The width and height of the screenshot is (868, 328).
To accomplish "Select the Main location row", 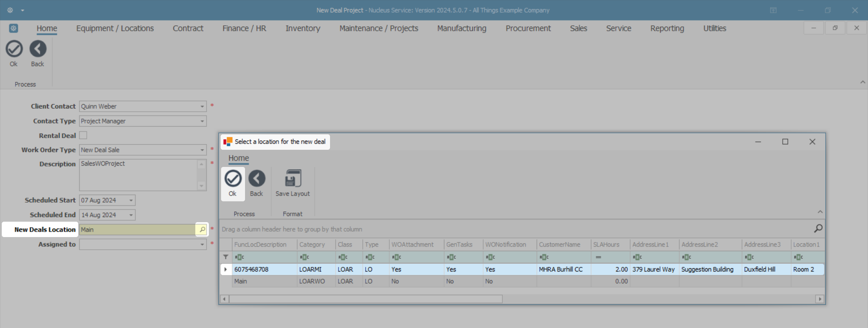I will (x=522, y=281).
